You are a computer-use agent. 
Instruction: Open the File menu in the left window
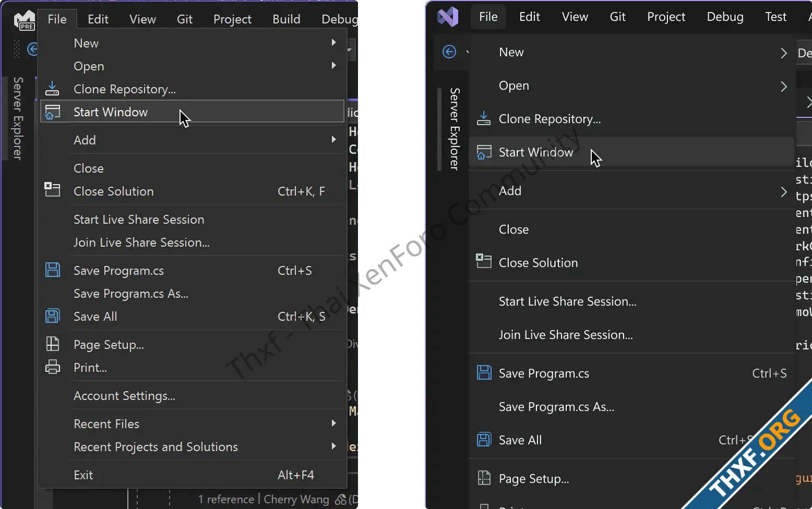[57, 19]
